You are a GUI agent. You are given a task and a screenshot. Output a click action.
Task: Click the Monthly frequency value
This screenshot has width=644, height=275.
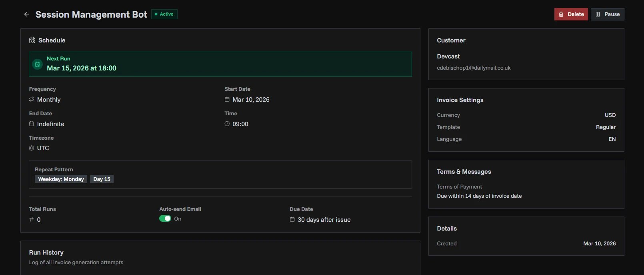coord(49,99)
